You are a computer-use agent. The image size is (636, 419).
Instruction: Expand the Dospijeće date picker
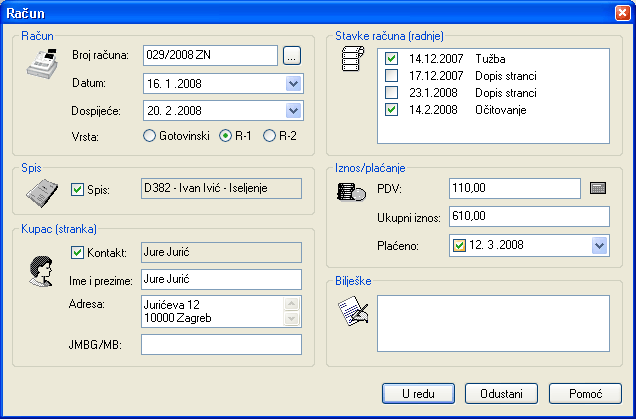pyautogui.click(x=293, y=110)
